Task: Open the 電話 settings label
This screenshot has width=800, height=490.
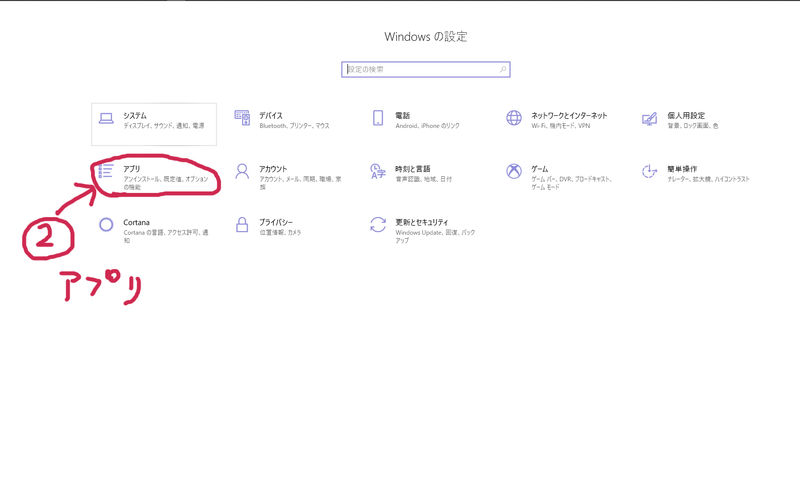Action: [403, 115]
